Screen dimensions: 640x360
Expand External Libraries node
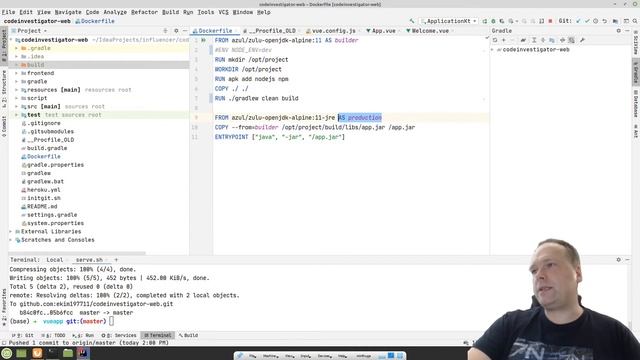(11, 231)
